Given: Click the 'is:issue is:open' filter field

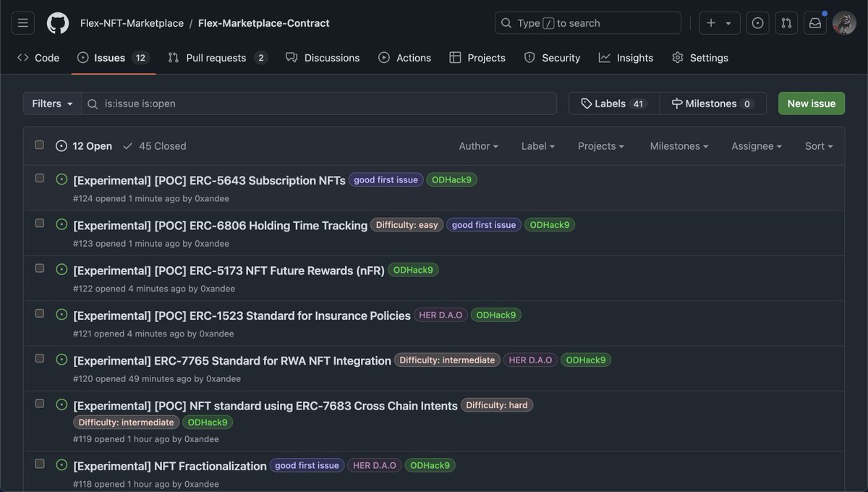Looking at the screenshot, I should (x=319, y=103).
